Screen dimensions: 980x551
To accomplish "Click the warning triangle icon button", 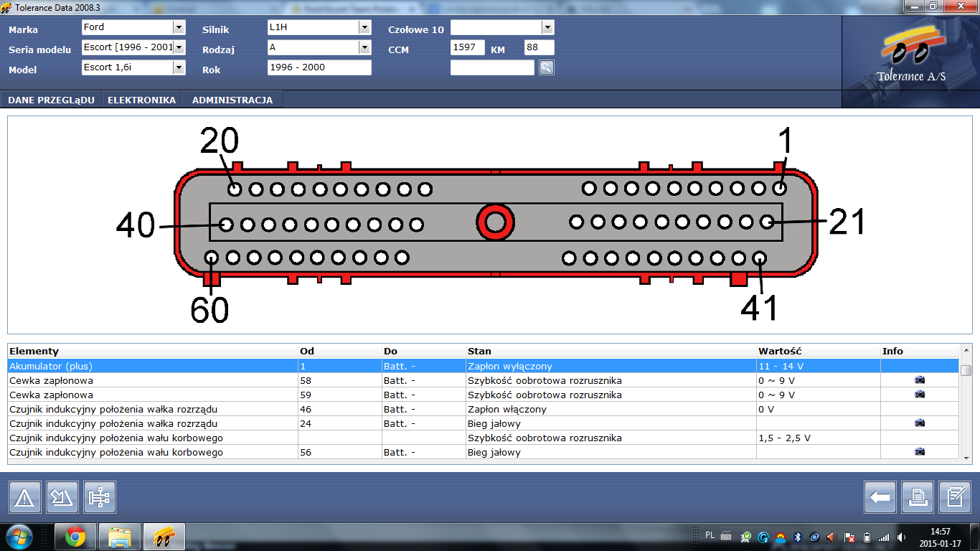I will (24, 497).
